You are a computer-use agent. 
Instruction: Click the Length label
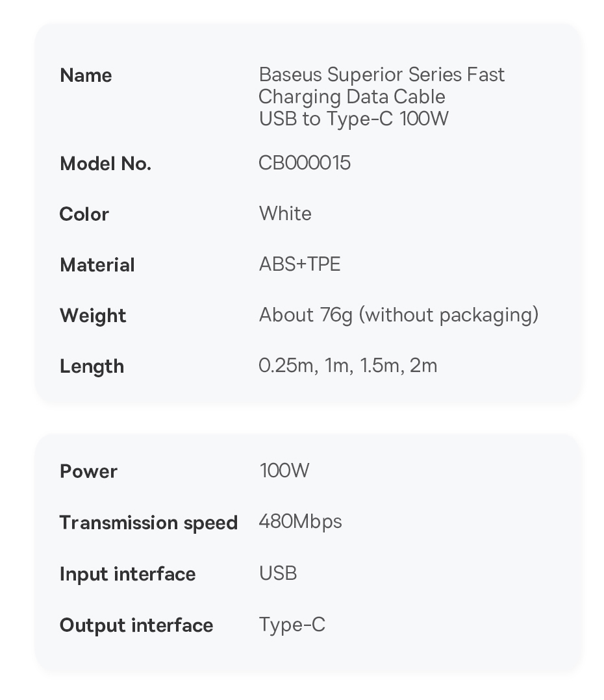click(x=92, y=366)
